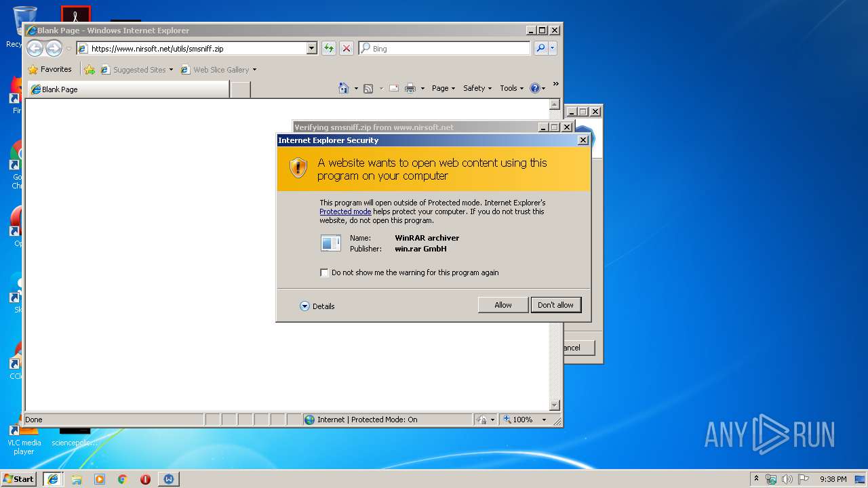
Task: Click the status bar security lock icon
Action: coord(481,420)
